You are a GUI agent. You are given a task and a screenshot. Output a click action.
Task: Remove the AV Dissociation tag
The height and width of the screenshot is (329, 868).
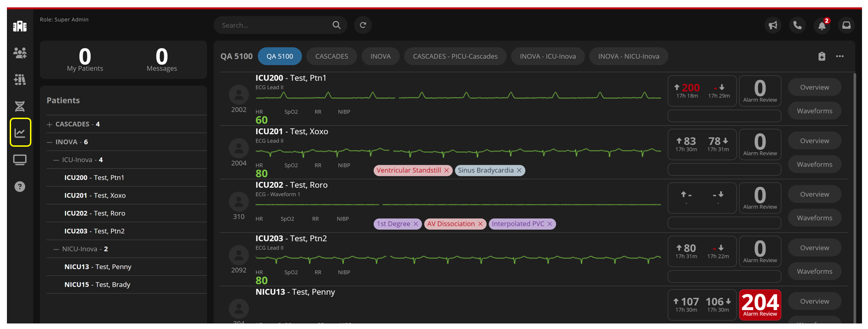click(x=480, y=224)
